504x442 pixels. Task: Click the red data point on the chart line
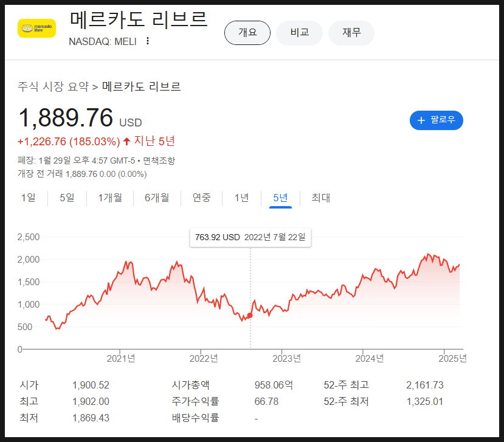click(x=250, y=316)
